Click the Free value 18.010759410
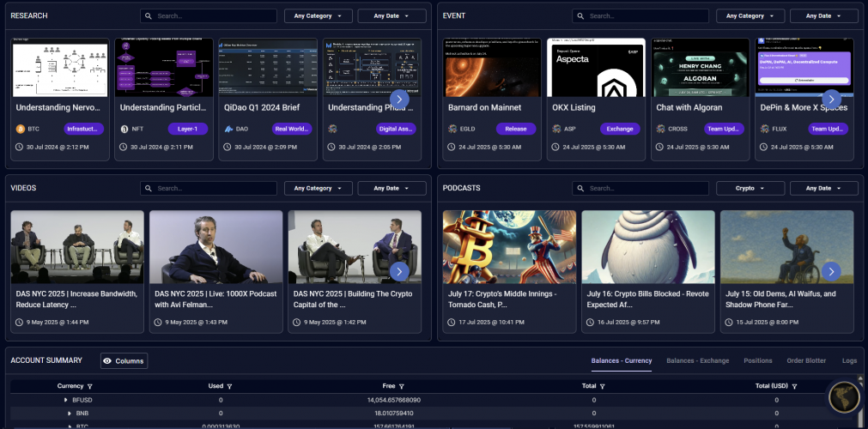Screen dimensions: 868x429 (x=393, y=414)
